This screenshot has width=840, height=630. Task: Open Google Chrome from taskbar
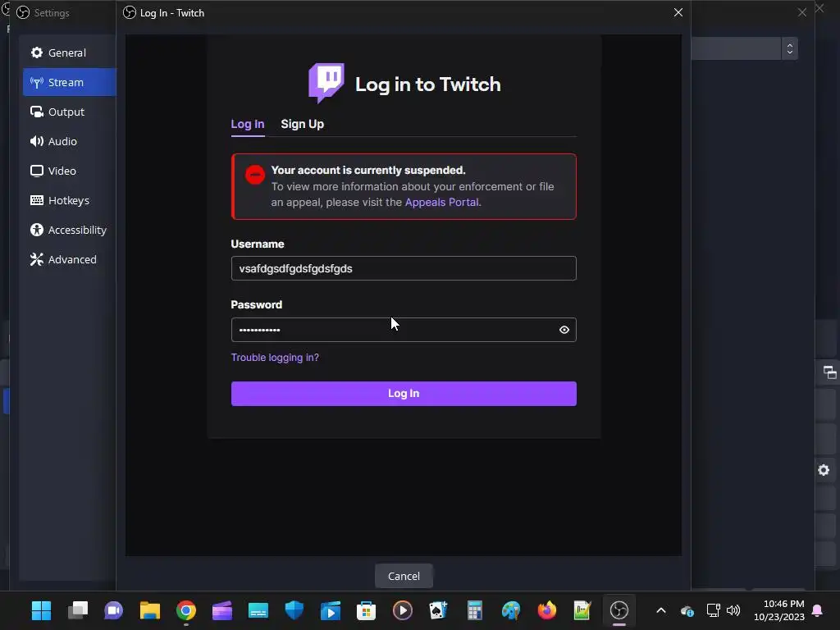tap(186, 610)
